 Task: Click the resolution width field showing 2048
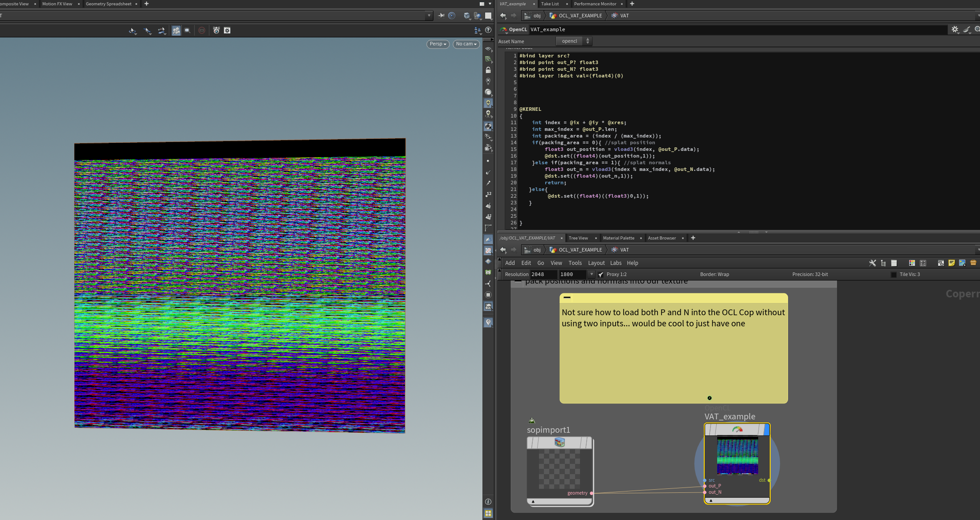pos(543,275)
